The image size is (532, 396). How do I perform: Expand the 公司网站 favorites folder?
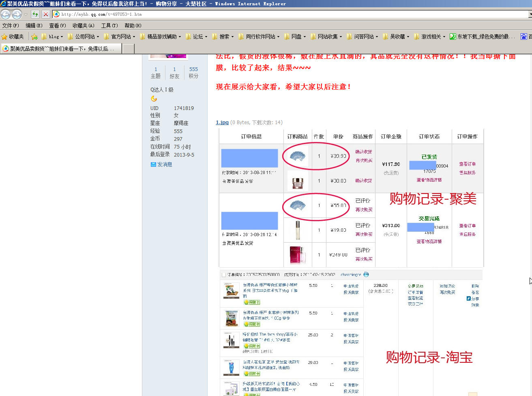[83, 37]
